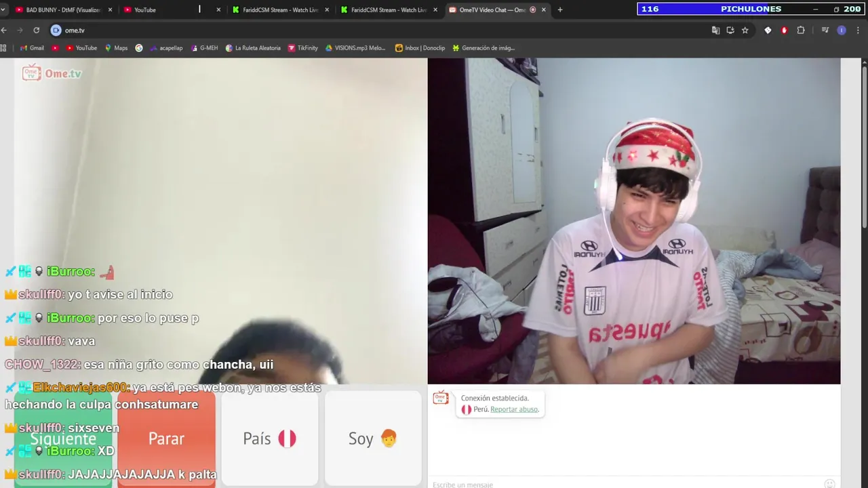Screen dimensions: 868x488
Task: Open the diamond-shaped extension icon
Action: tap(768, 30)
